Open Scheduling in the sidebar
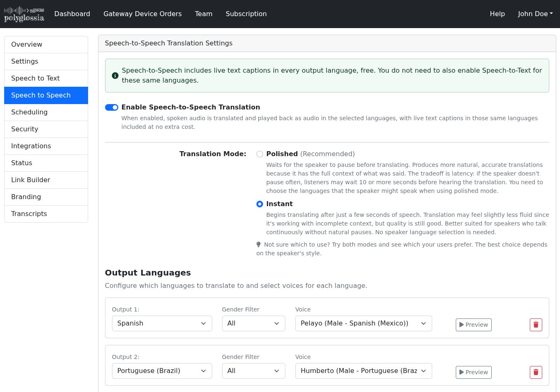Image resolution: width=560 pixels, height=392 pixels. (46, 112)
